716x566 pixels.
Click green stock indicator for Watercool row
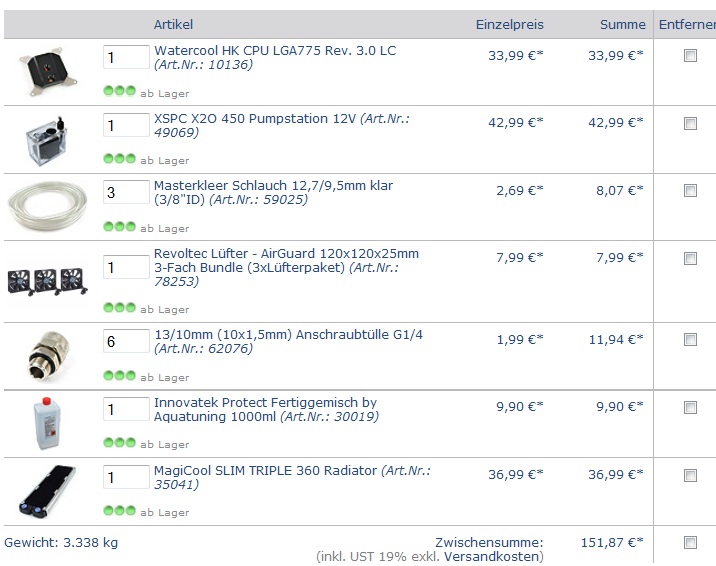tap(120, 90)
